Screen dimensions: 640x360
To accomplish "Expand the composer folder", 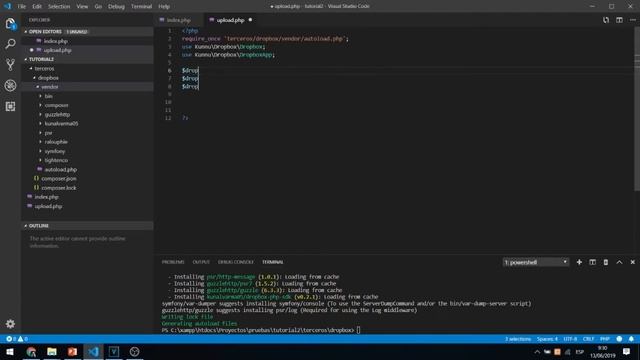I will [56, 105].
